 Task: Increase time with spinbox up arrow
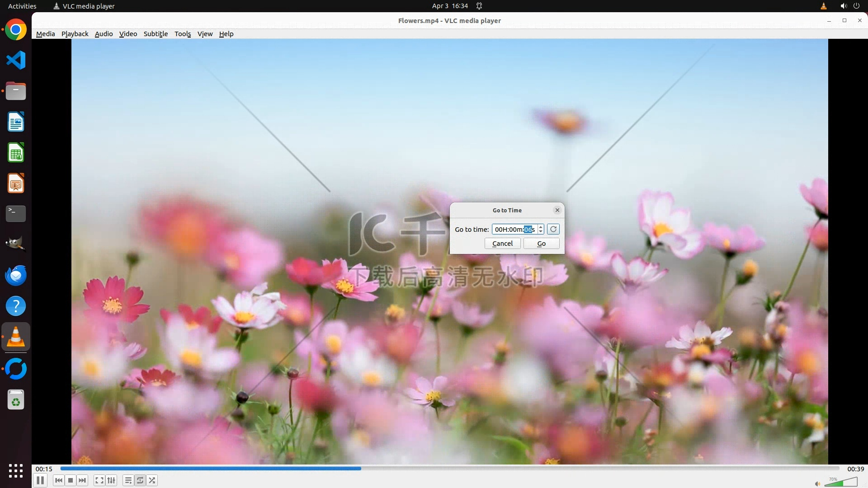(x=541, y=227)
